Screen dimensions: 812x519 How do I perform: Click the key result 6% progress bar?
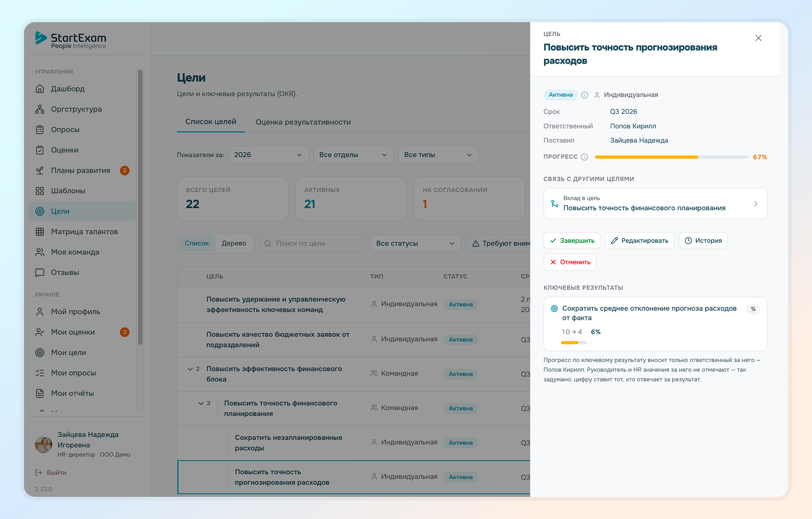pos(574,343)
